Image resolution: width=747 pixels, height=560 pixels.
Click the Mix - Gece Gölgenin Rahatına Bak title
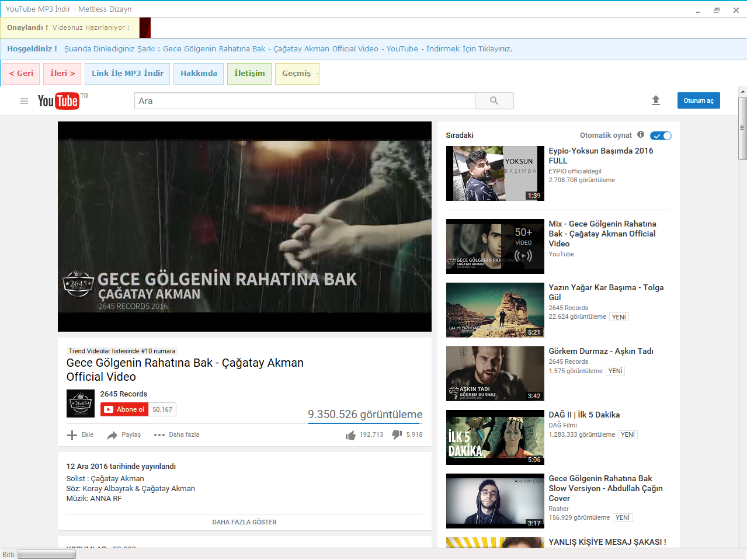click(x=602, y=234)
